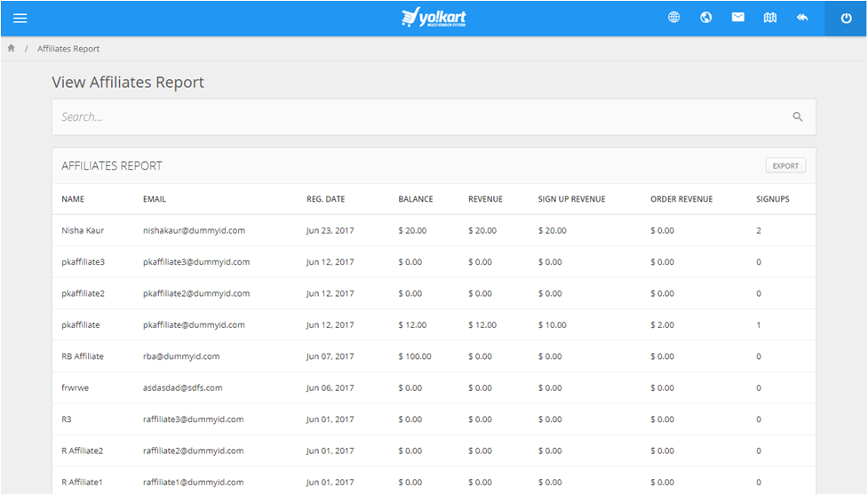This screenshot has height=495, width=868.
Task: Click the folded map icon in header
Action: (770, 18)
